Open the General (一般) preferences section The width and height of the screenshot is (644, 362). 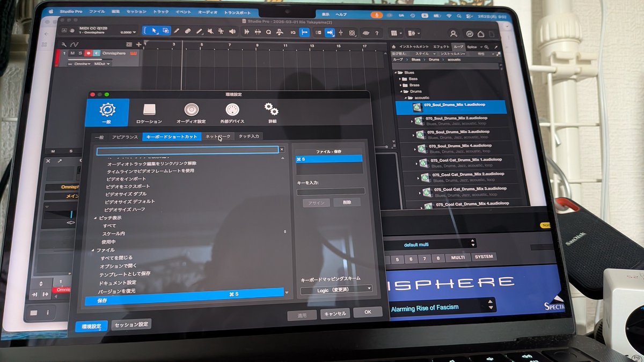point(107,112)
